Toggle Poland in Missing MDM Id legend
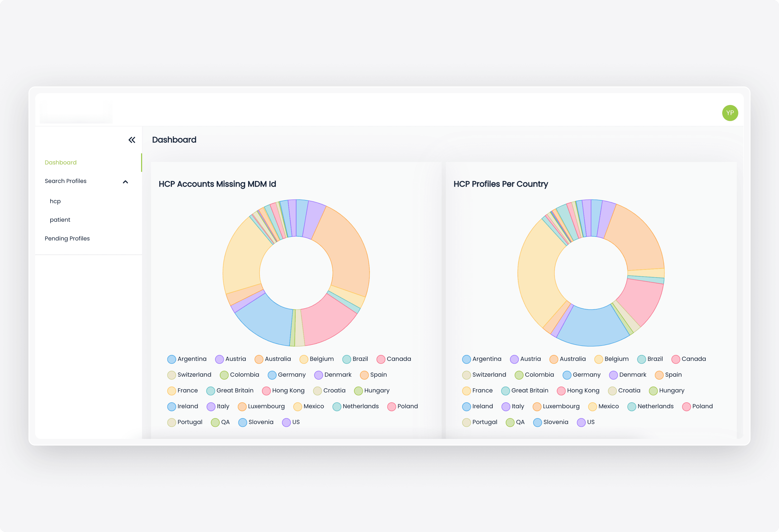The image size is (779, 532). tap(403, 406)
